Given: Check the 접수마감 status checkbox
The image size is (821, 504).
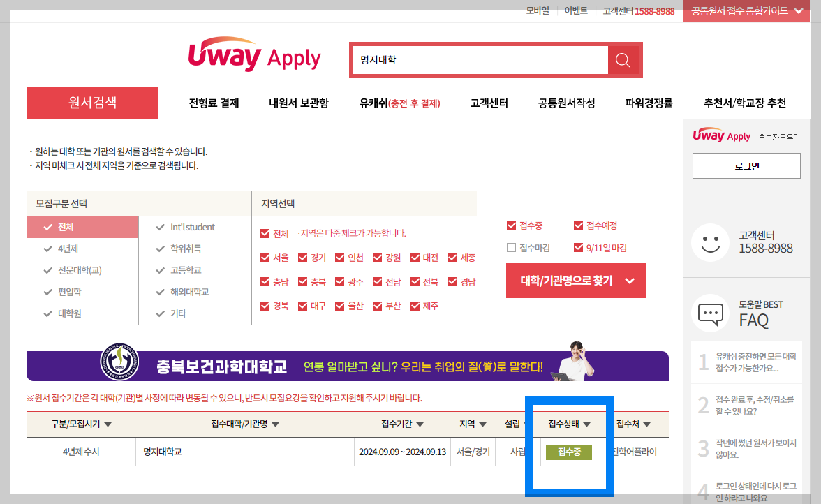Looking at the screenshot, I should click(x=512, y=248).
